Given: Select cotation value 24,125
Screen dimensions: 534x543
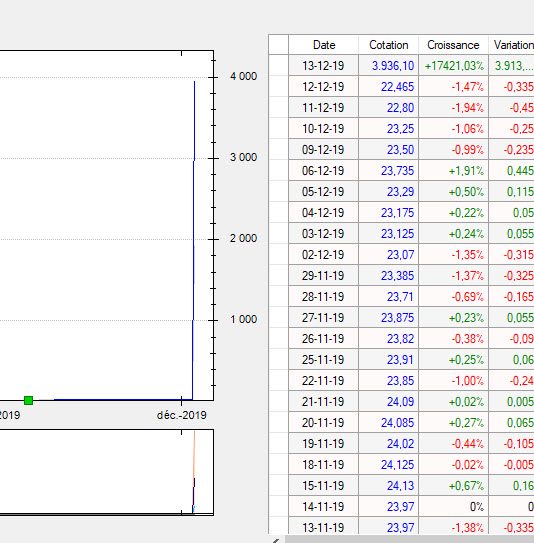Looking at the screenshot, I should point(389,464).
